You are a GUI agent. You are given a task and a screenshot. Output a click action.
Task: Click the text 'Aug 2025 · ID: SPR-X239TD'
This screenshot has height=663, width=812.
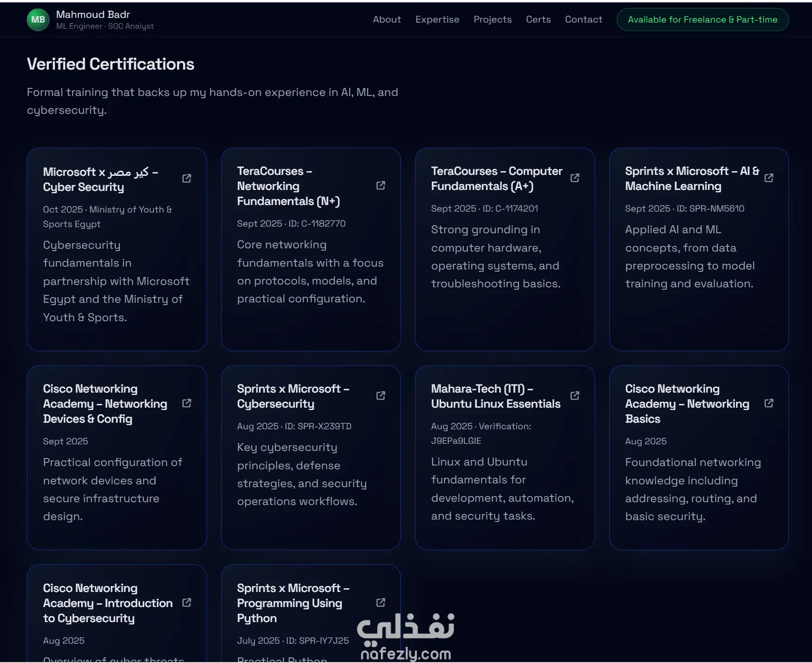coord(294,426)
